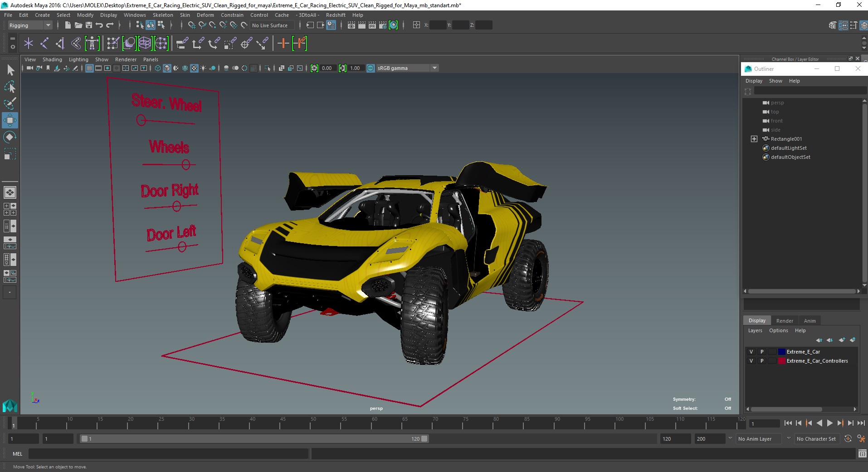Toggle textured display in viewport

coord(194,68)
